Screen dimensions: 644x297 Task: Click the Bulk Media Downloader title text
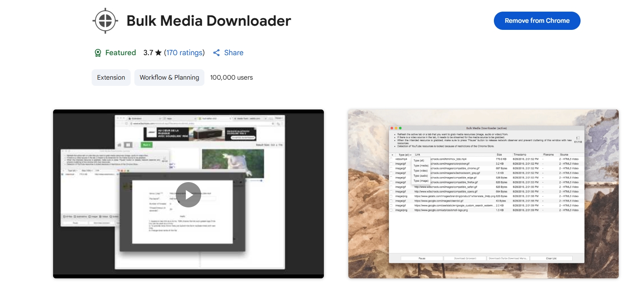(209, 21)
